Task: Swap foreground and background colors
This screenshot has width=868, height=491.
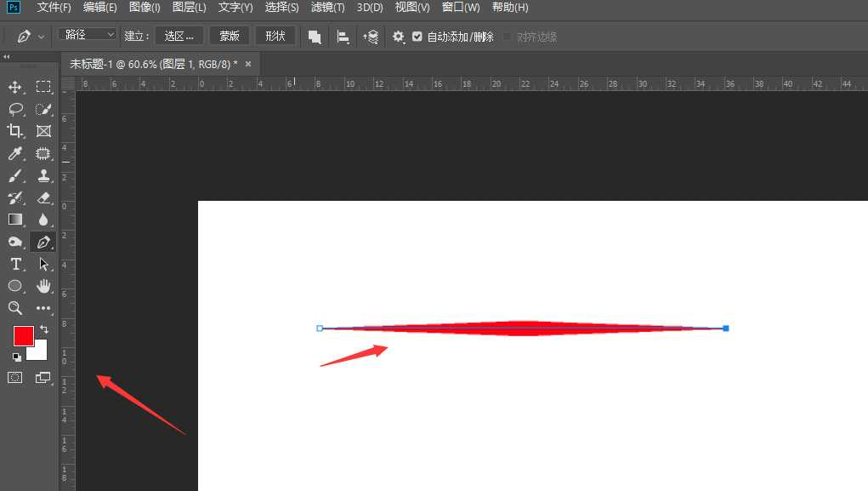Action: [43, 328]
